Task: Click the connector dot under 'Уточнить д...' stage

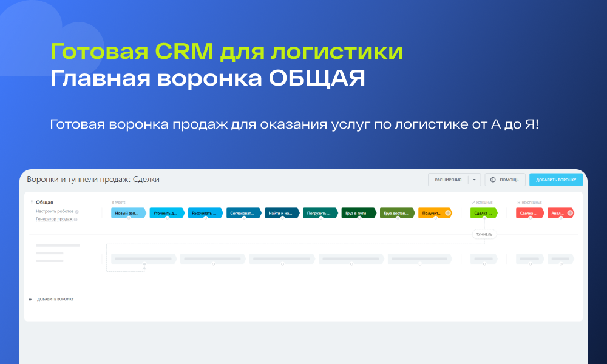Action: (167, 218)
